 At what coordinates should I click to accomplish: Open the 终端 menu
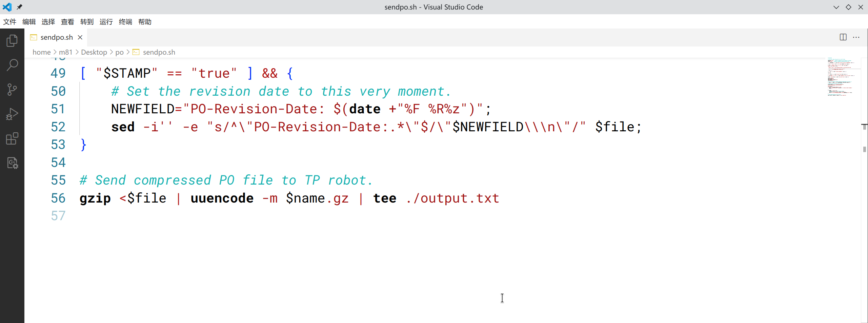coord(125,22)
